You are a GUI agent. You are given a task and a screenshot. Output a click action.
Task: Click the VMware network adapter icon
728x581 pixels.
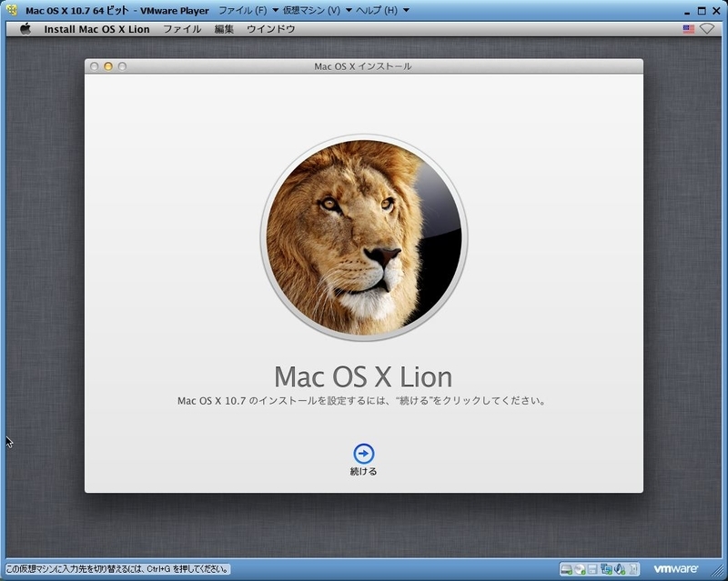point(606,569)
